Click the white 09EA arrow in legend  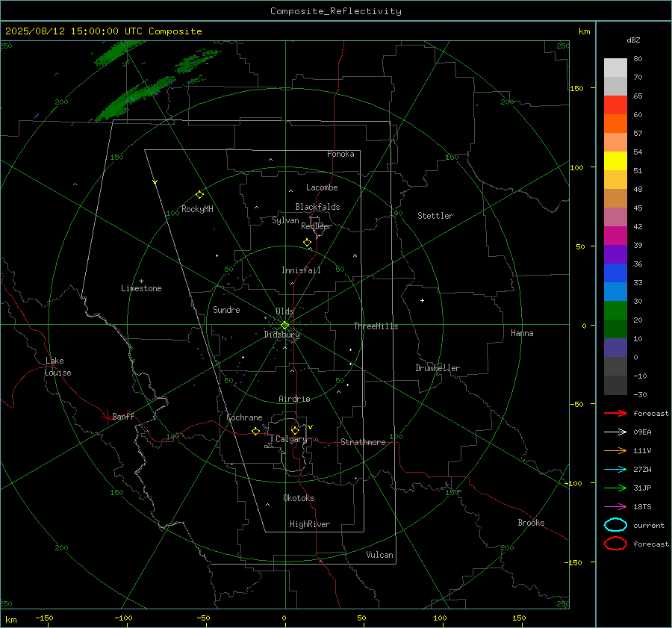point(615,432)
